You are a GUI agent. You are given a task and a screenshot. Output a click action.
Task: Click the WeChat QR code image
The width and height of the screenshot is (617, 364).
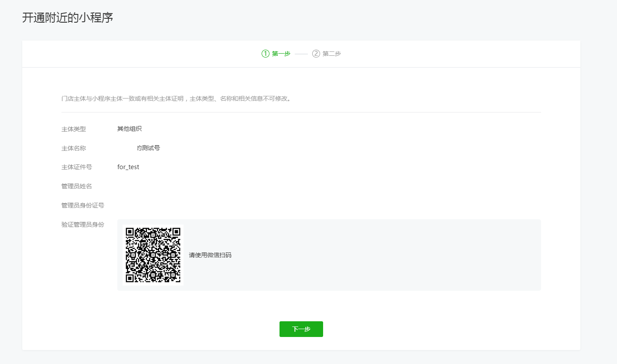pyautogui.click(x=153, y=255)
